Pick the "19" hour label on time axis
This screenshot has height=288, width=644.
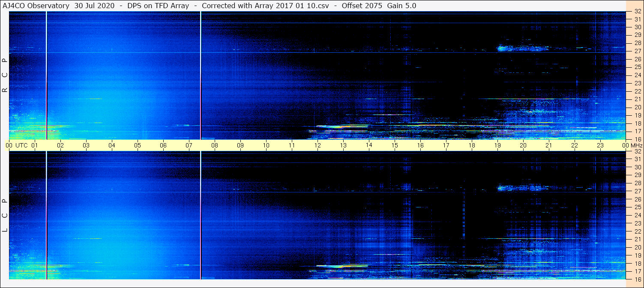497,145
